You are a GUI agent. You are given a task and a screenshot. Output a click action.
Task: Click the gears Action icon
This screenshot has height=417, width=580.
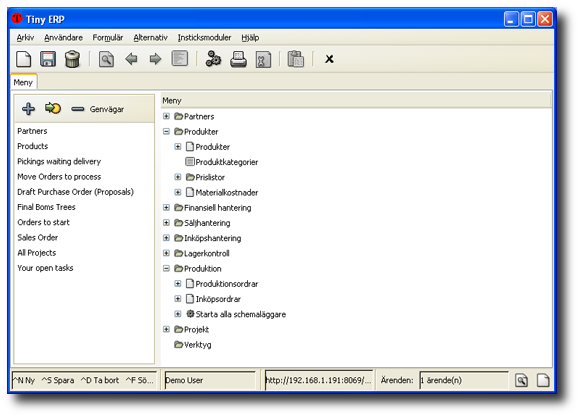[213, 59]
